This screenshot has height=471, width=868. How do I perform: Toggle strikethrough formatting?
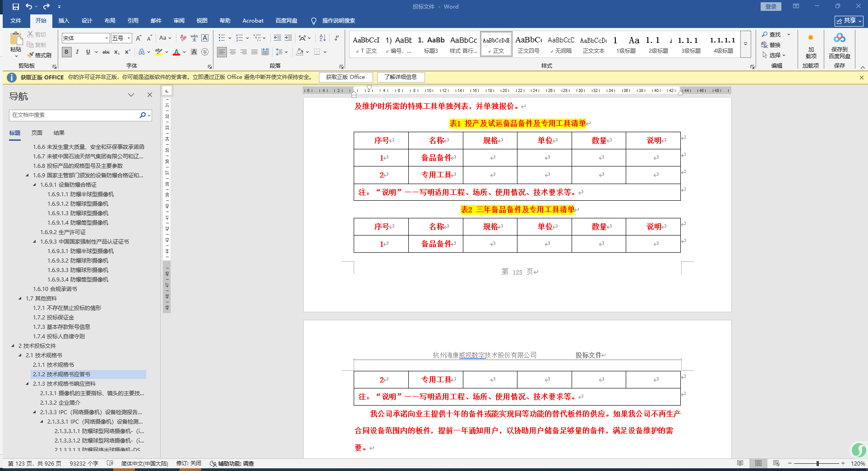[x=106, y=52]
